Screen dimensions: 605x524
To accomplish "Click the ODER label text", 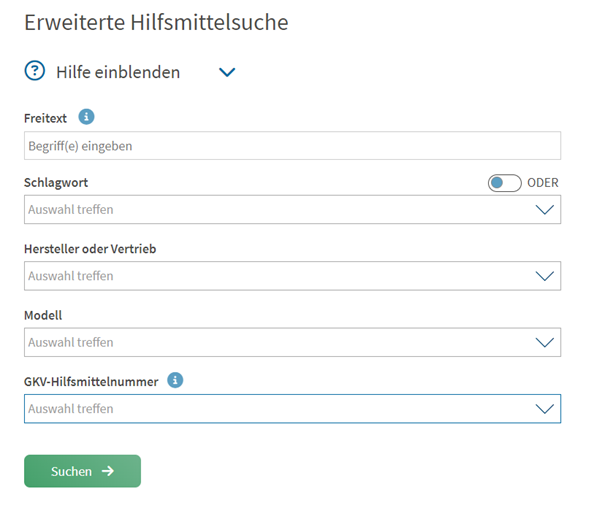I will click(542, 183).
